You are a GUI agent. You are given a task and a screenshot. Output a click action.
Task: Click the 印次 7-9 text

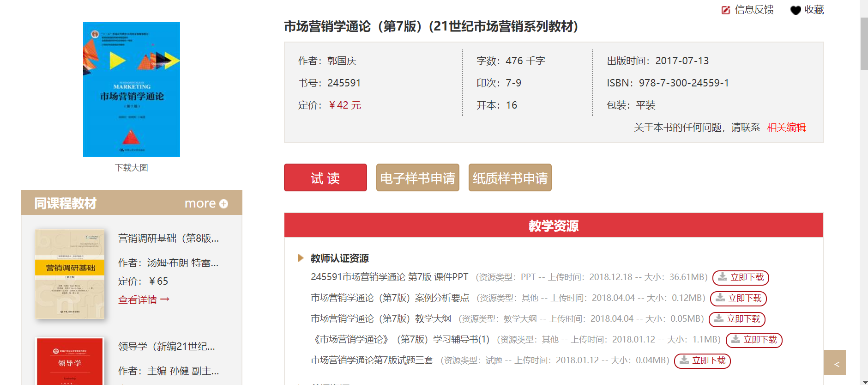499,83
